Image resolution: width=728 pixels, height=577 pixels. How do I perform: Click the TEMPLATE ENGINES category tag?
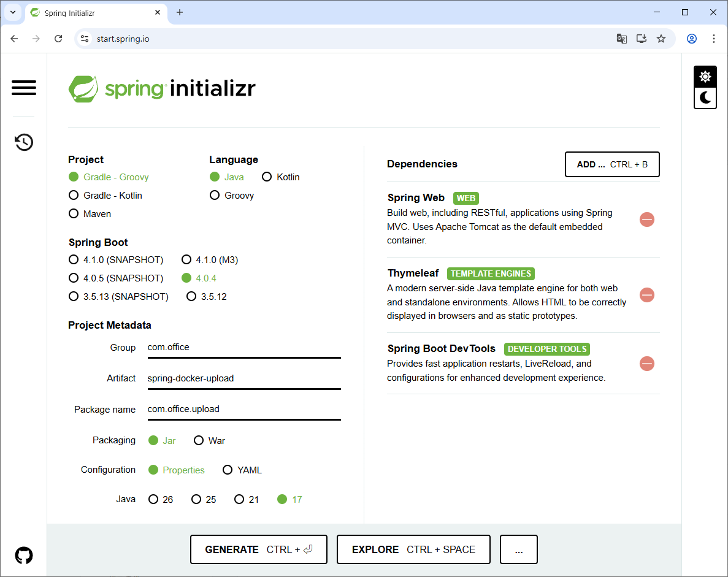tap(491, 273)
